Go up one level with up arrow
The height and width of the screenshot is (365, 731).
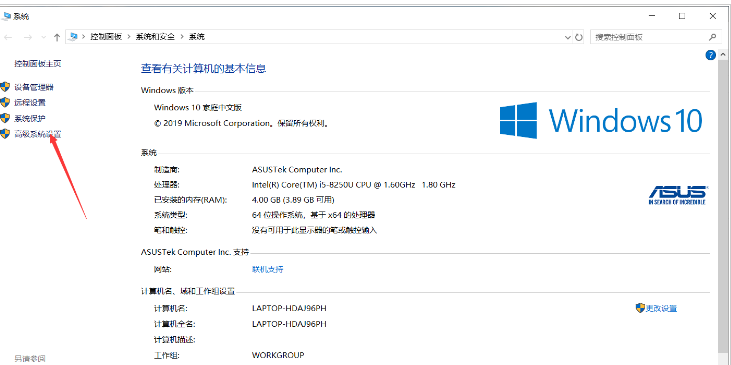(x=57, y=37)
